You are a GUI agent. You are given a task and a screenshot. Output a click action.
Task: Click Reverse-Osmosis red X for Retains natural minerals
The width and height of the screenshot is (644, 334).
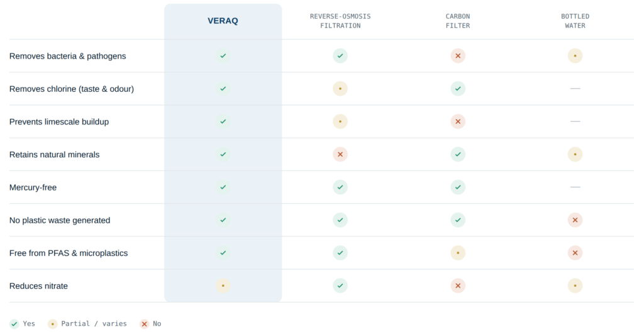click(340, 155)
